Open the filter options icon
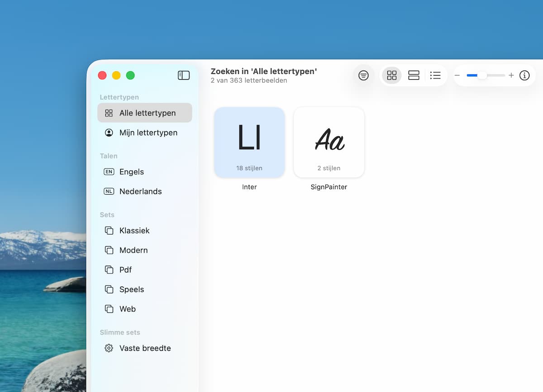Screen dimensions: 543x392 tap(363, 76)
